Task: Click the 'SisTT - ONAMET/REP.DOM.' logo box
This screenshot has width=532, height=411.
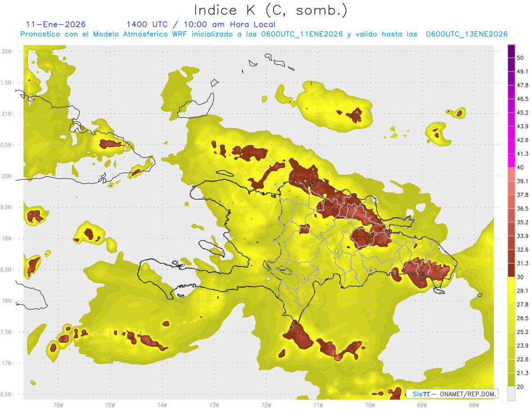Action: coord(452,394)
